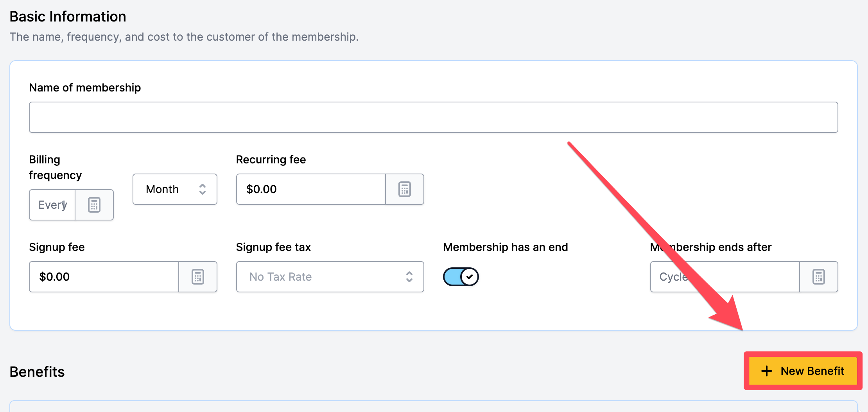Click up-down chevron in No Tax Rate
Image resolution: width=868 pixels, height=412 pixels.
pos(409,277)
